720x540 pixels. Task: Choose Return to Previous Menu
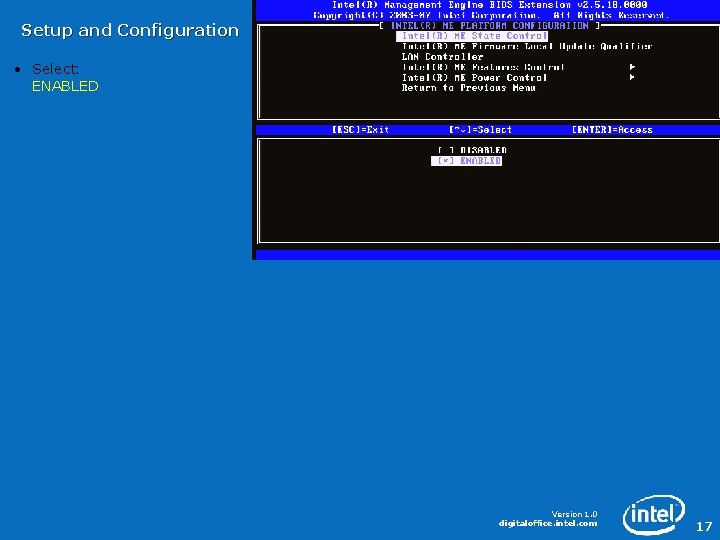468,88
